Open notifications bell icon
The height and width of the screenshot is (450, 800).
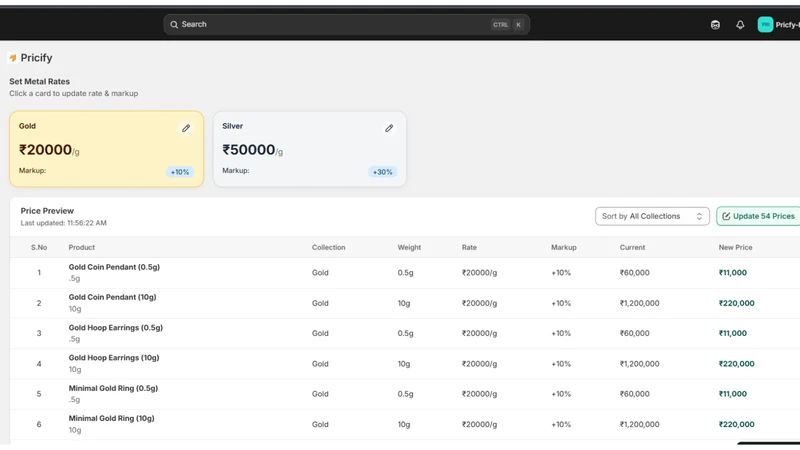coord(740,24)
